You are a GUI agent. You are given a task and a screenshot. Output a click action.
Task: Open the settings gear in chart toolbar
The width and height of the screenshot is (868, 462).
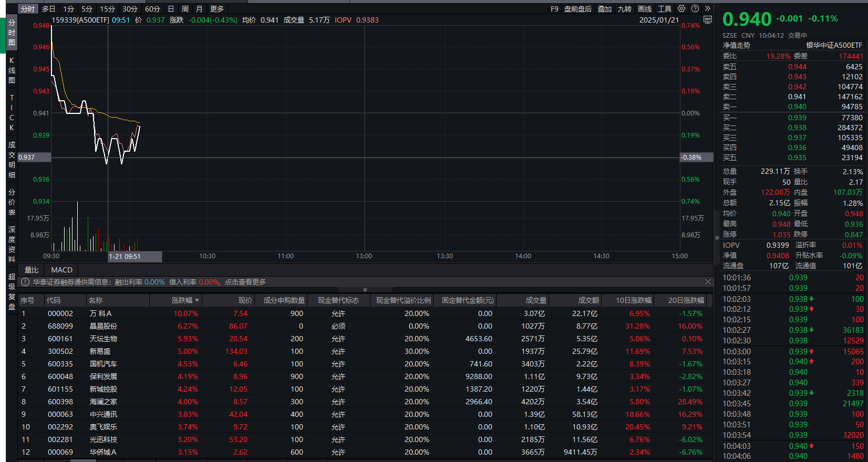click(681, 9)
